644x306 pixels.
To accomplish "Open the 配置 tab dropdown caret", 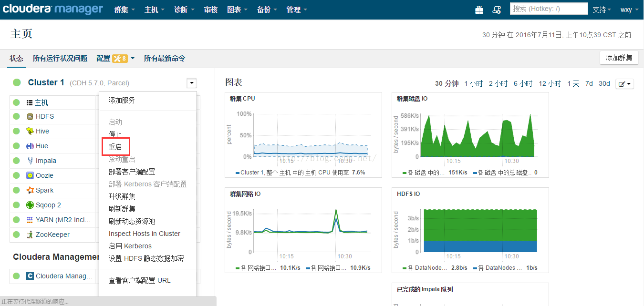I will tap(133, 58).
